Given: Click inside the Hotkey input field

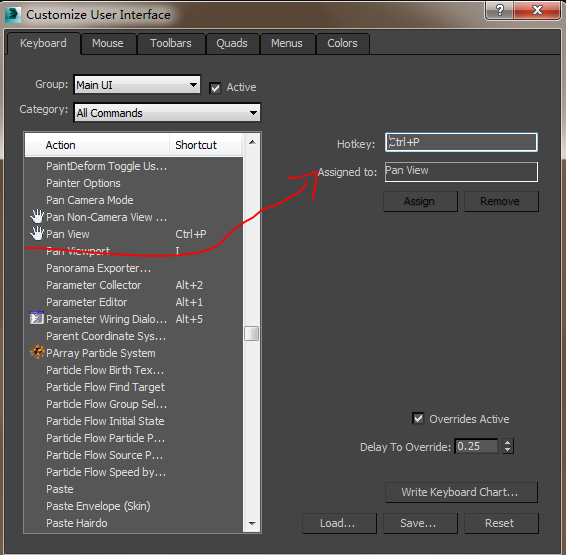Looking at the screenshot, I should coord(461,142).
